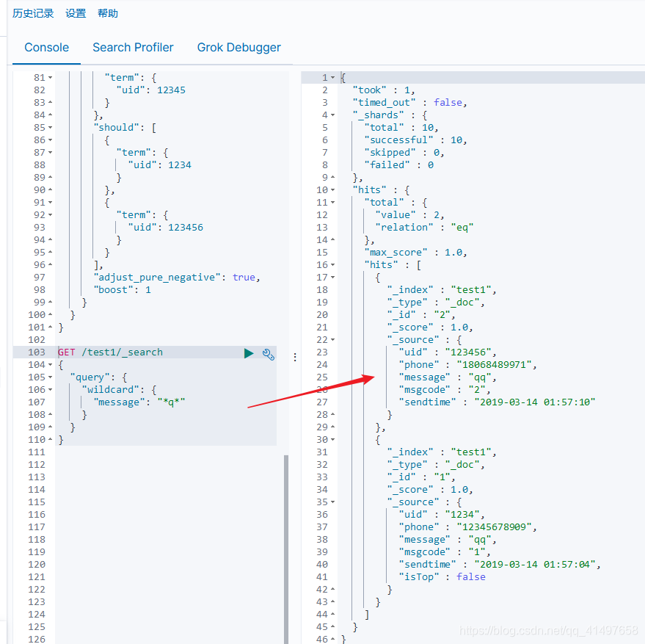
Task: Collapse the term block at line 92
Action: pos(50,215)
